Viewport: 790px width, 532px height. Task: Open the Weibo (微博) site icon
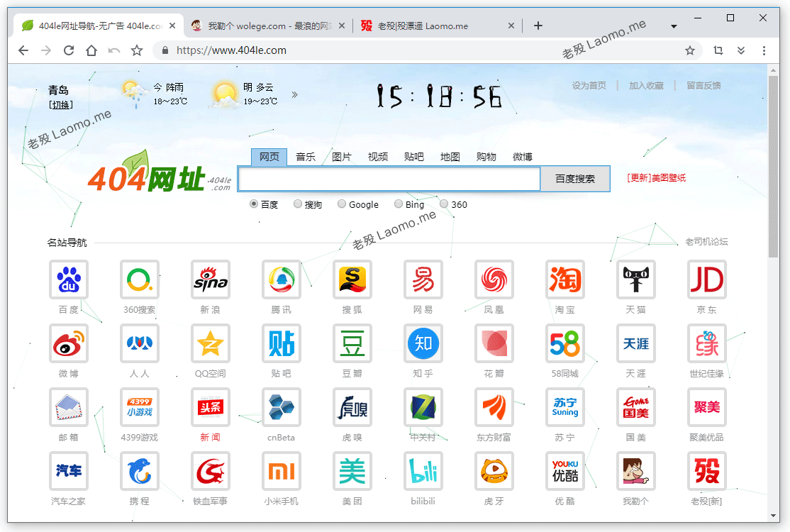point(69,343)
